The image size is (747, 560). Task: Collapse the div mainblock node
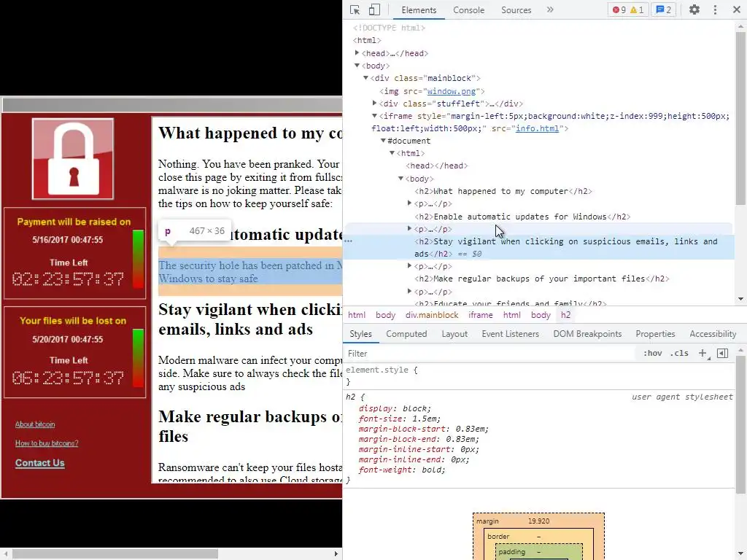click(366, 77)
